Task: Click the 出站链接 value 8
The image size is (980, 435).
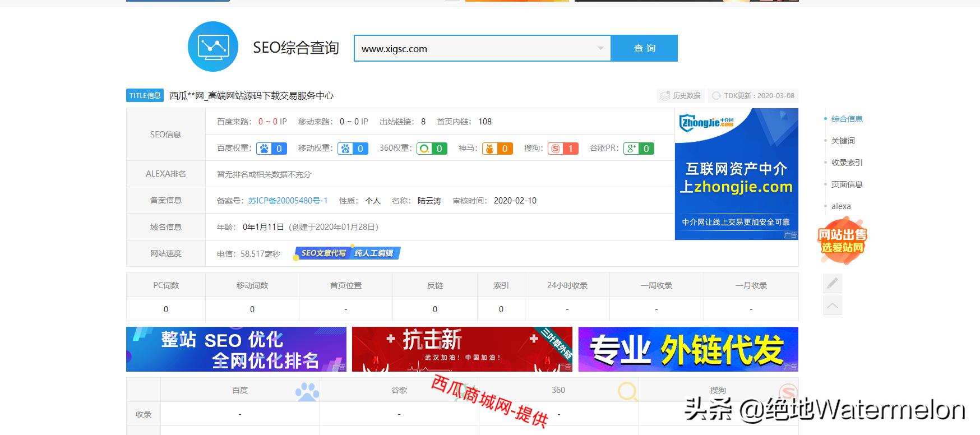Action: (x=423, y=122)
